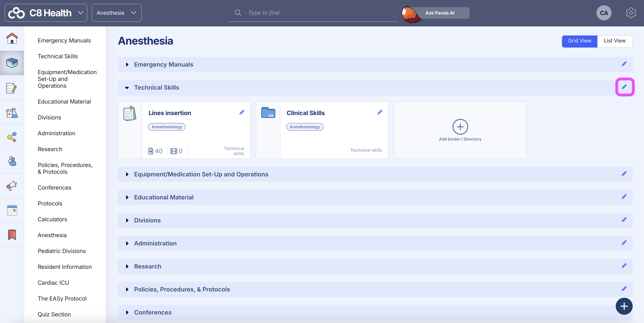This screenshot has width=644, height=323.
Task: Expand Equipment/Medication Set-Up and Operations arrow
Action: pos(127,174)
